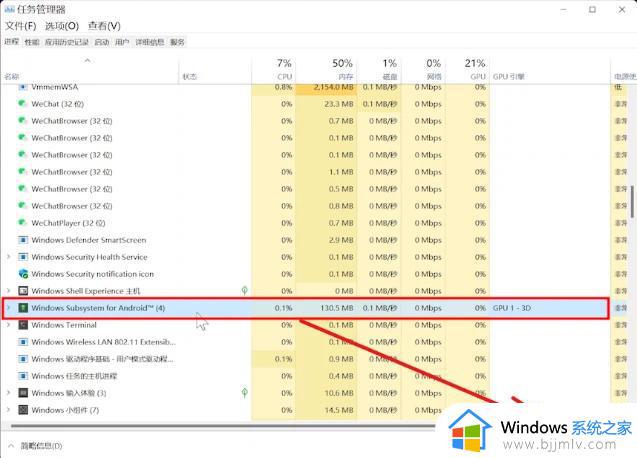Click the Windows 输入体验 process icon
Screen dimensions: 637x458
(23, 393)
